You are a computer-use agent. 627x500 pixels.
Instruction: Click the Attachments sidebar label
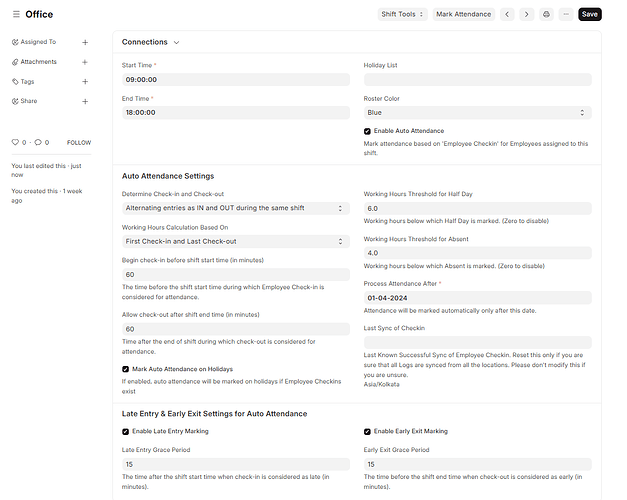click(x=38, y=62)
